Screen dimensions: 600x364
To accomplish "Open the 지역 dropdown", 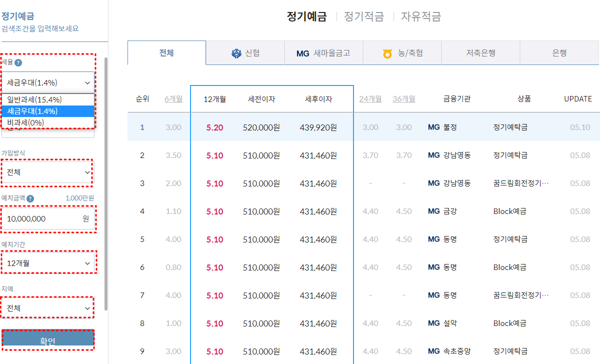I will 47,307.
